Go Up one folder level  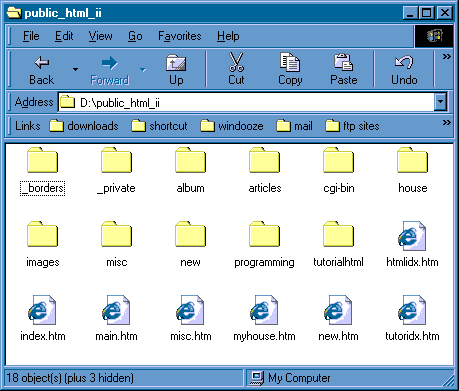176,70
